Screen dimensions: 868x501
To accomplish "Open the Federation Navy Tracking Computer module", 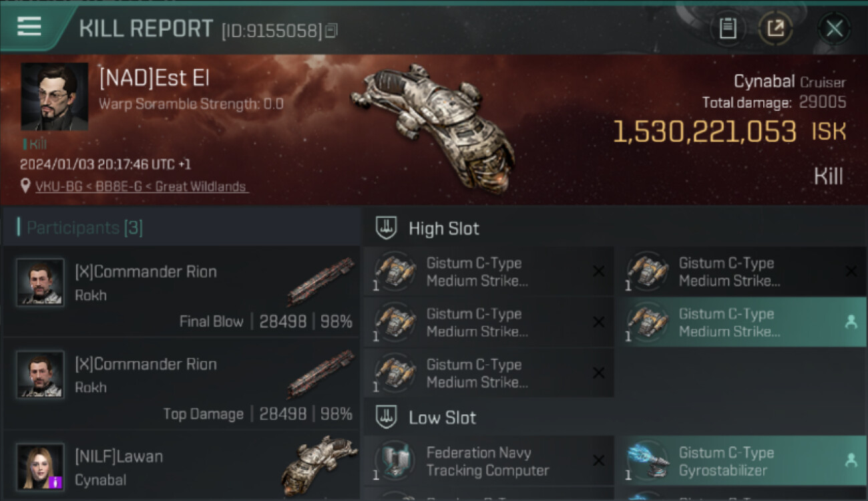I will (489, 461).
